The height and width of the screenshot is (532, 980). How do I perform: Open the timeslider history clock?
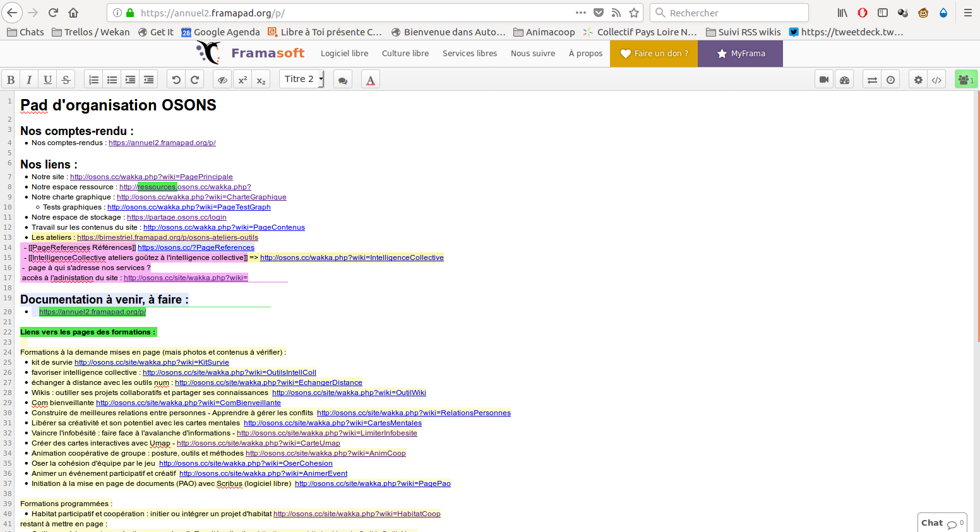click(x=890, y=80)
